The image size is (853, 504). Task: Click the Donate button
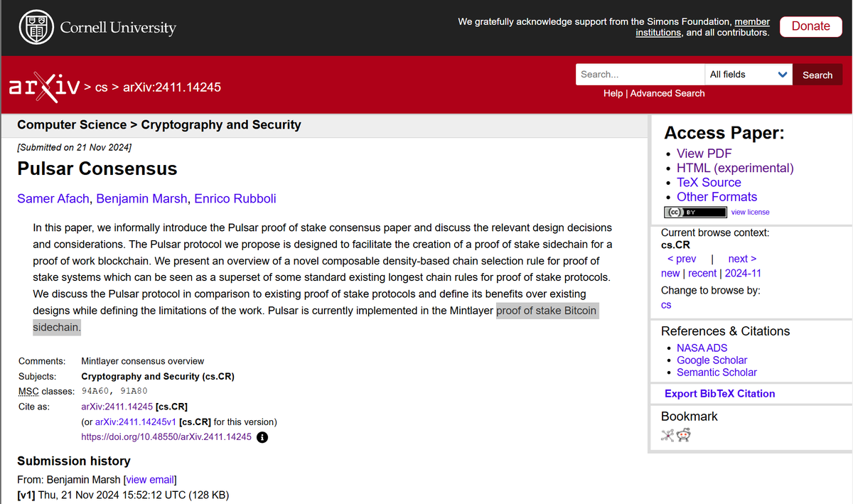tap(810, 26)
